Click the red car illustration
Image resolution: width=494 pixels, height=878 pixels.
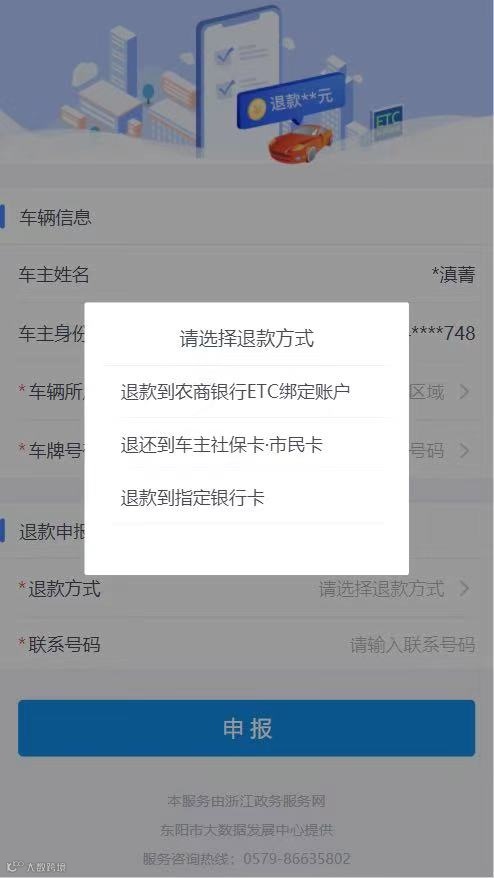point(301,142)
